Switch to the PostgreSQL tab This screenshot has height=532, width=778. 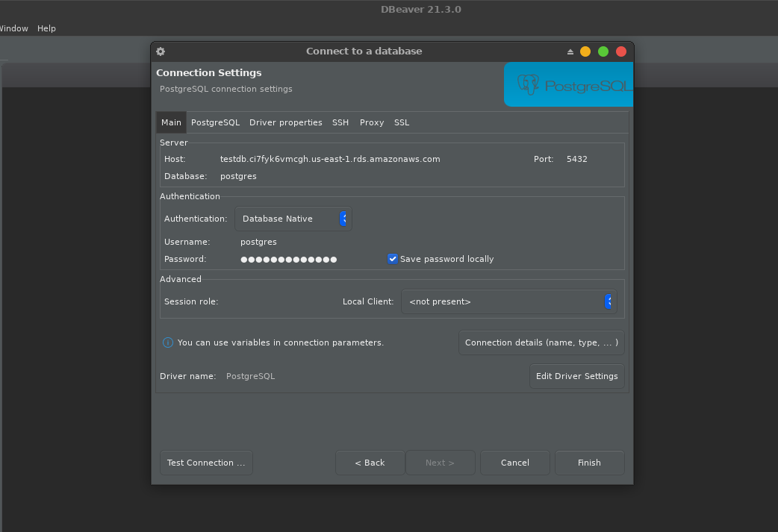click(x=215, y=122)
